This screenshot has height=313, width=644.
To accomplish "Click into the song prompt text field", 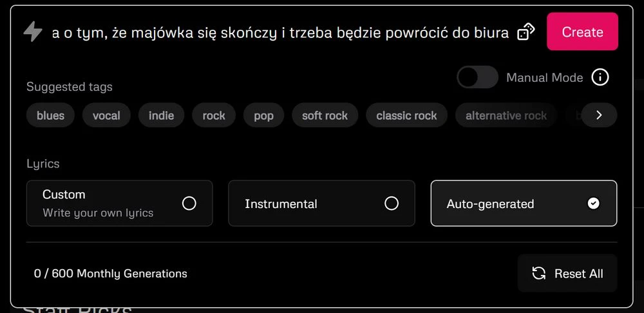I will coord(281,32).
